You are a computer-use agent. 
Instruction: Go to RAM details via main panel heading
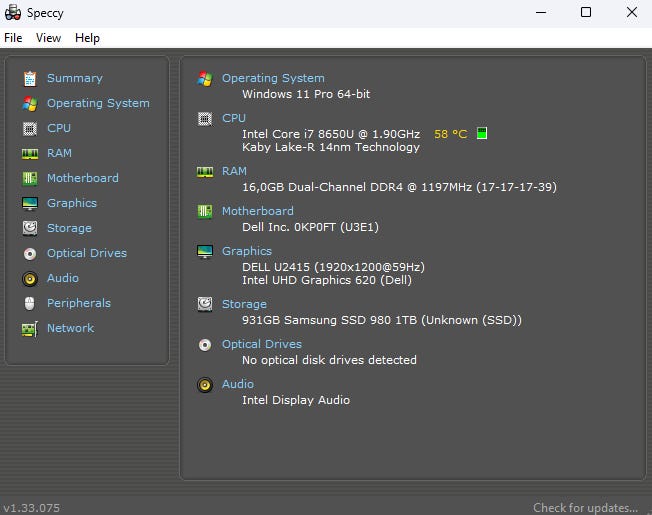pyautogui.click(x=234, y=171)
